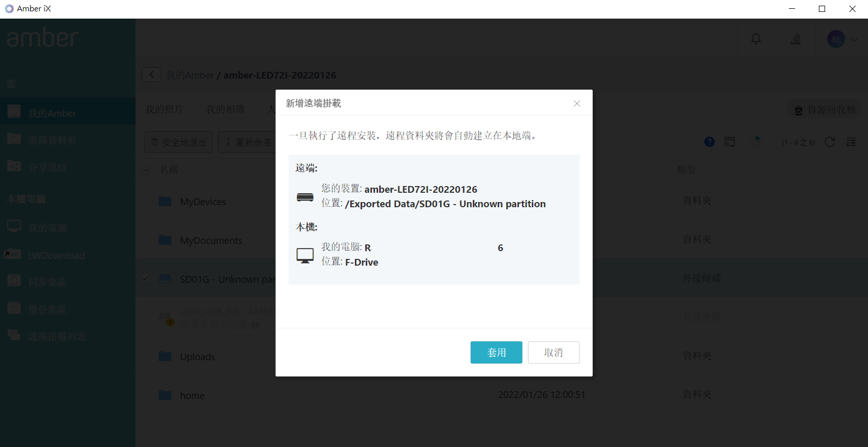
Task: Click the cast to screen icon
Action: click(729, 142)
